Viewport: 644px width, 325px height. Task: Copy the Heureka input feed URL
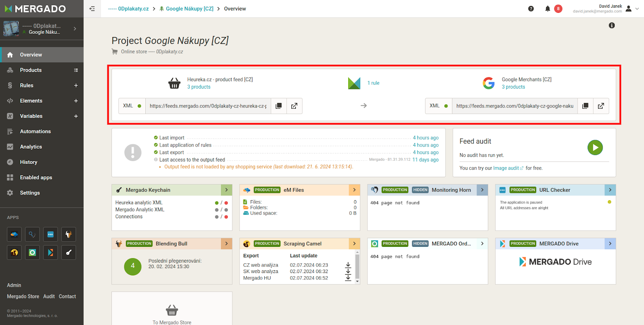[279, 106]
